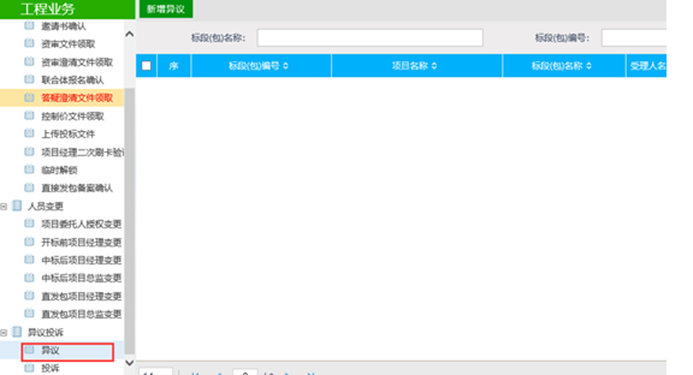Click the icon beside 上传投标文件
This screenshot has width=693, height=375.
[x=29, y=134]
